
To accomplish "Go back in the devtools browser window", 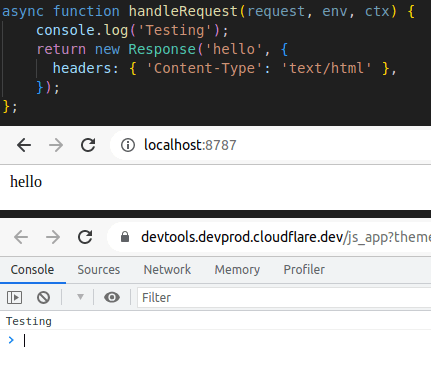I will (x=21, y=237).
